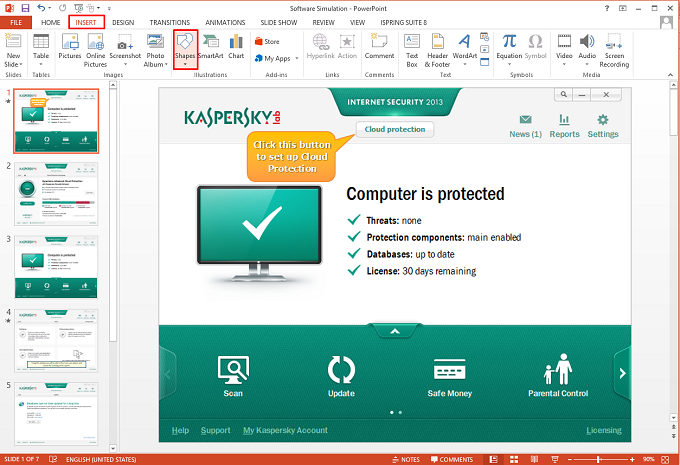Insert a new Comment
This screenshot has width=680, height=465.
(379, 47)
